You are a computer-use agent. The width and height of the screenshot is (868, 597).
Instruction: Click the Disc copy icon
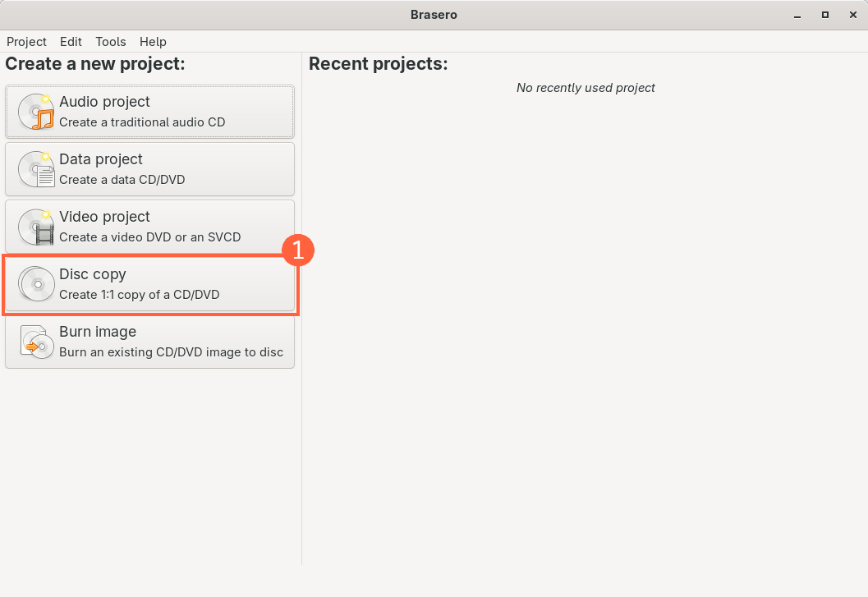tap(35, 284)
